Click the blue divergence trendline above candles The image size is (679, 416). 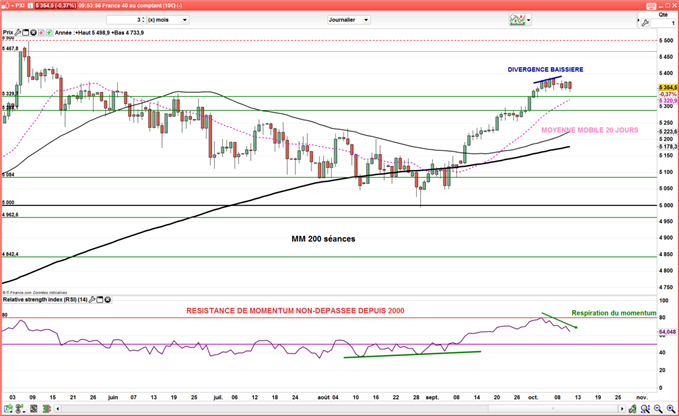tap(547, 79)
